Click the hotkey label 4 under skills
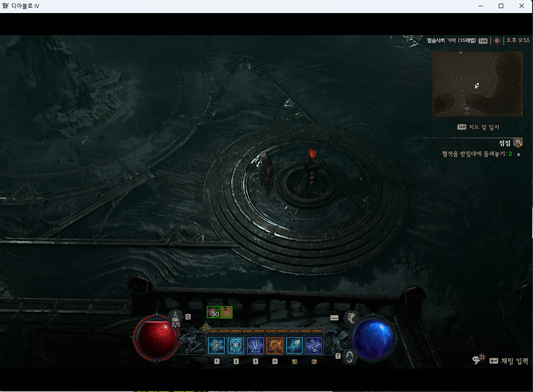The width and height of the screenshot is (533, 392). (x=275, y=361)
